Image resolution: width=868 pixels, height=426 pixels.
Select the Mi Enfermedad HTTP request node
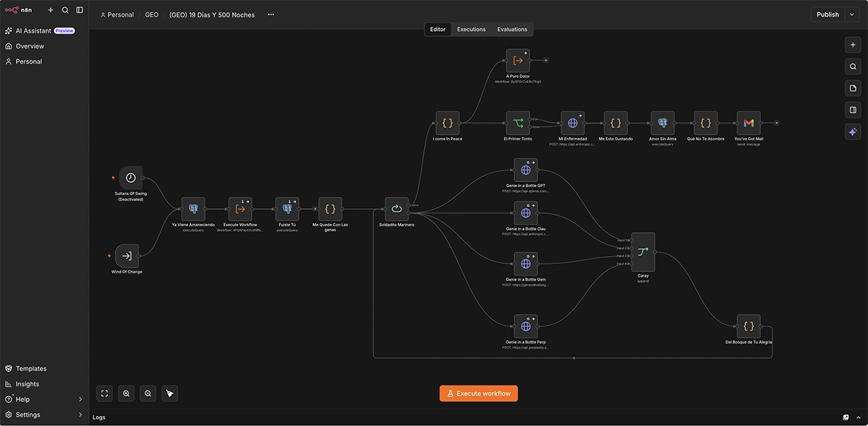572,123
